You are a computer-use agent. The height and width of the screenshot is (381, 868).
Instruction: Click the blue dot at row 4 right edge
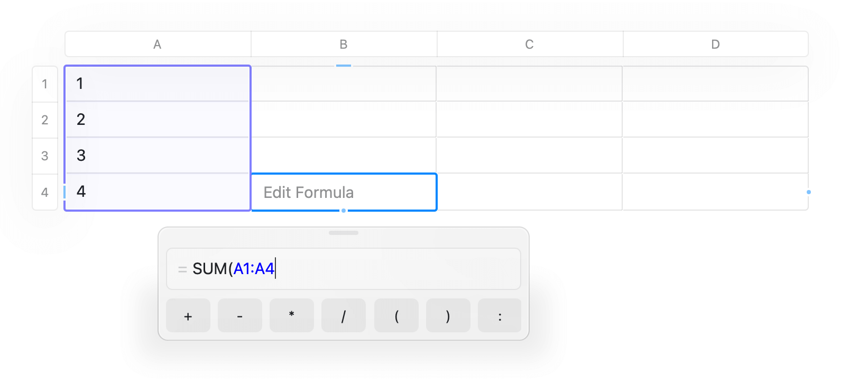coord(808,193)
